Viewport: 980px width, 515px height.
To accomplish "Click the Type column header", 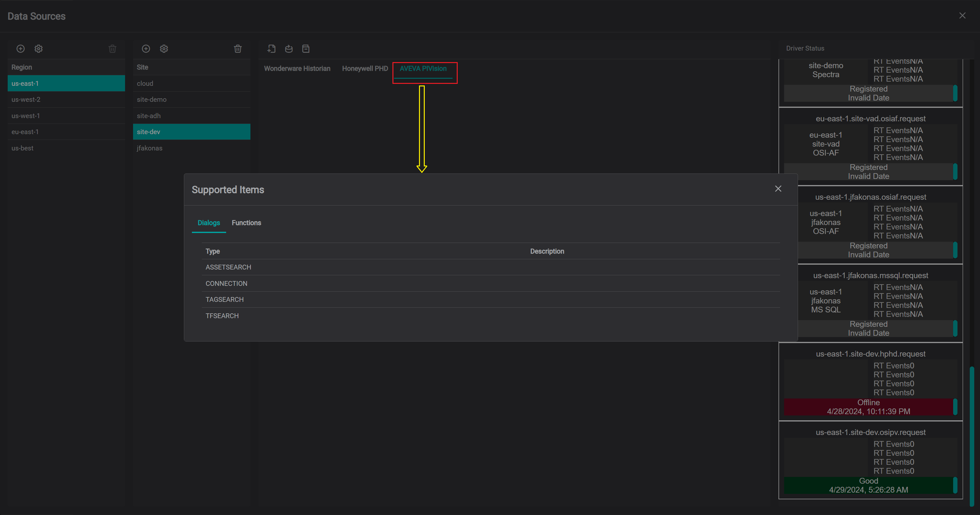I will 213,251.
